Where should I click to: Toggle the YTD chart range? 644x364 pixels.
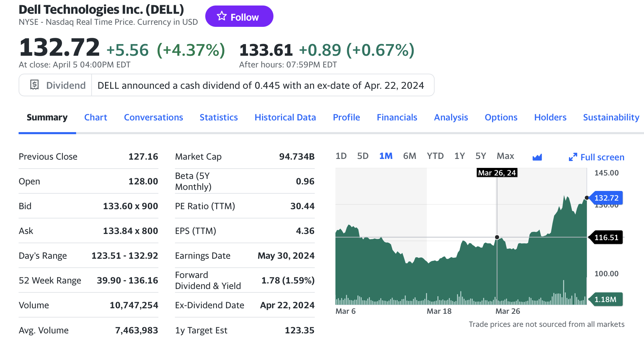435,156
